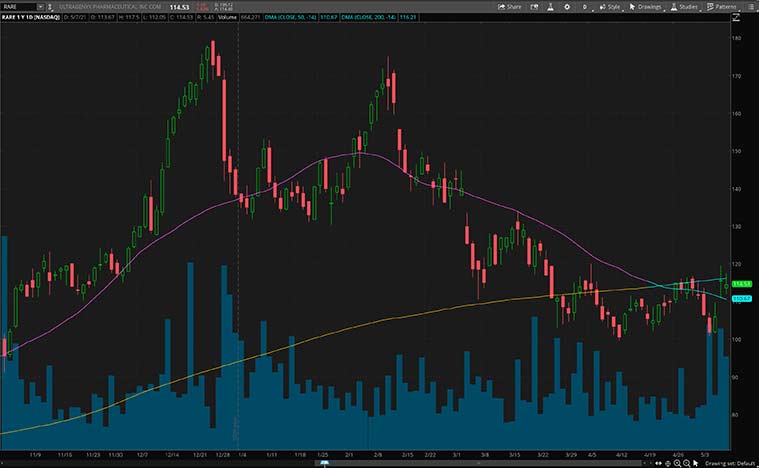Expand the RARE symbol dropdown

[39, 7]
